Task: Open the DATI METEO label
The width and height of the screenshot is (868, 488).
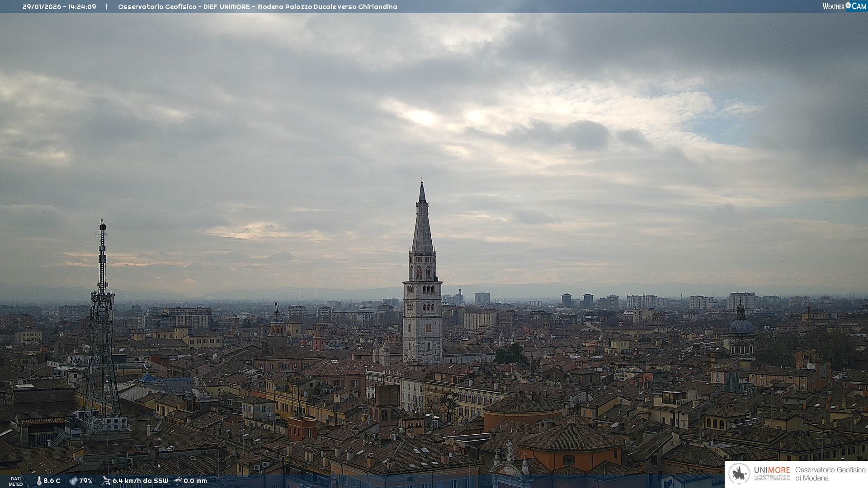Action: (16, 481)
